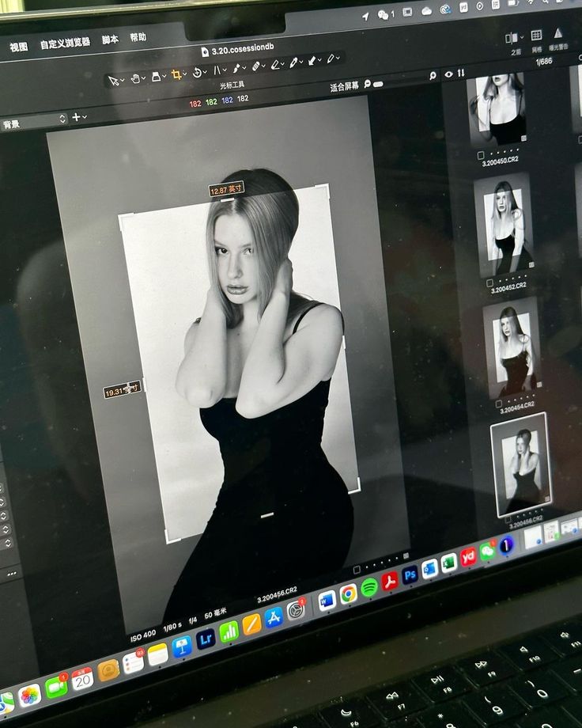Open the 自定义浏览器 menu
Viewport: 582px width, 728px height.
[65, 44]
